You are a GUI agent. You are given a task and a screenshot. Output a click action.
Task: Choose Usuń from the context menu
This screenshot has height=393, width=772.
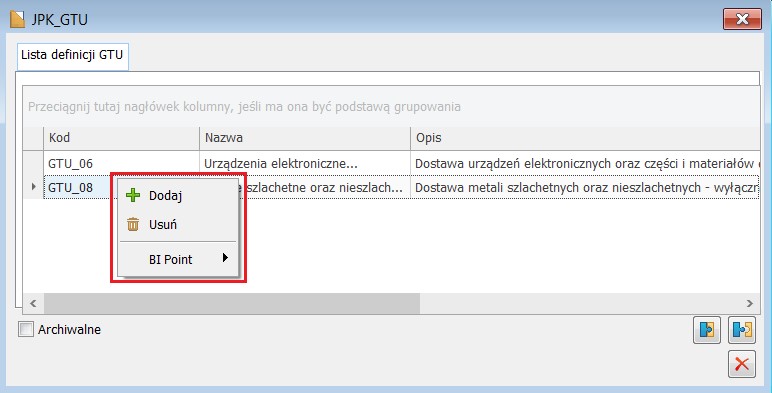coord(178,225)
